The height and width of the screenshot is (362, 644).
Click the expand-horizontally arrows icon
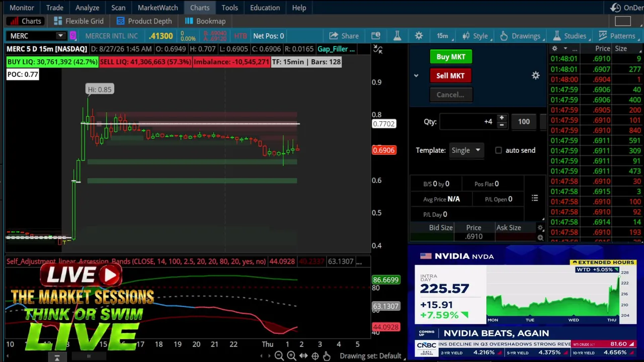[303, 356]
